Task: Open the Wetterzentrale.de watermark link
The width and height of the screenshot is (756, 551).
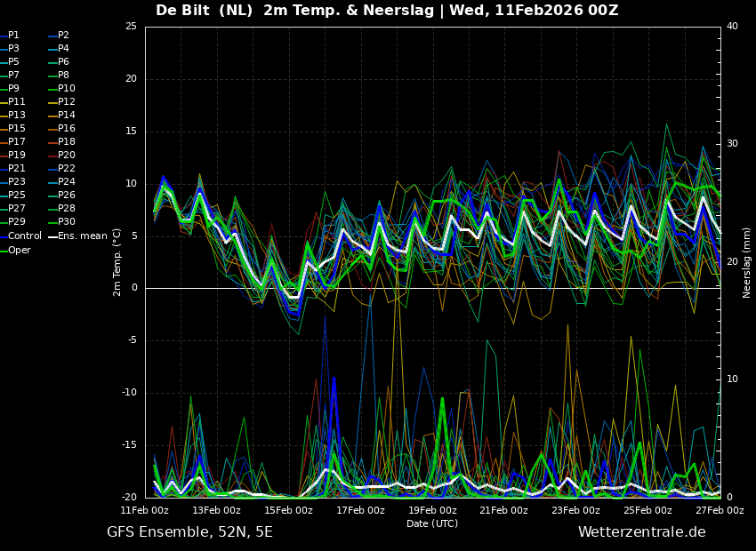Action: tap(641, 532)
